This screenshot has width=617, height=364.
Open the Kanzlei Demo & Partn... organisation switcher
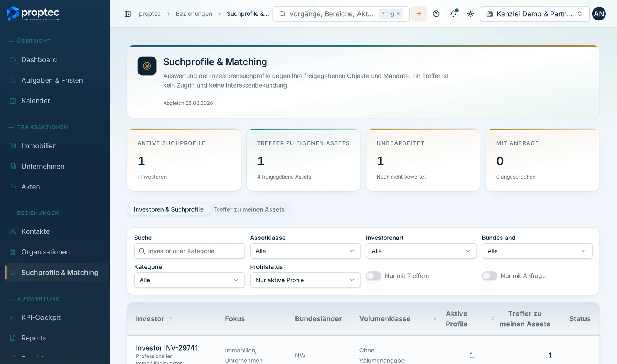pos(534,14)
